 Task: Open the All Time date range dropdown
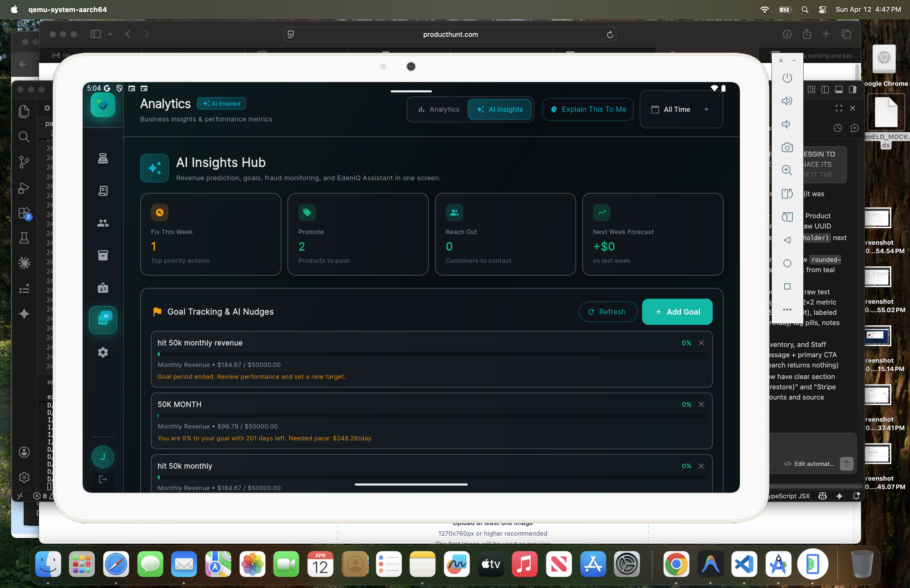pyautogui.click(x=681, y=109)
